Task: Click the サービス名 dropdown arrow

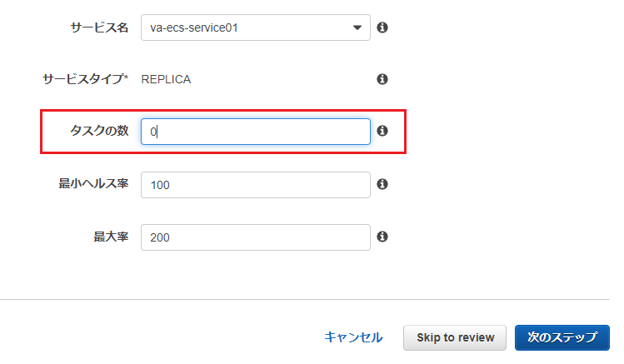Action: tap(358, 27)
